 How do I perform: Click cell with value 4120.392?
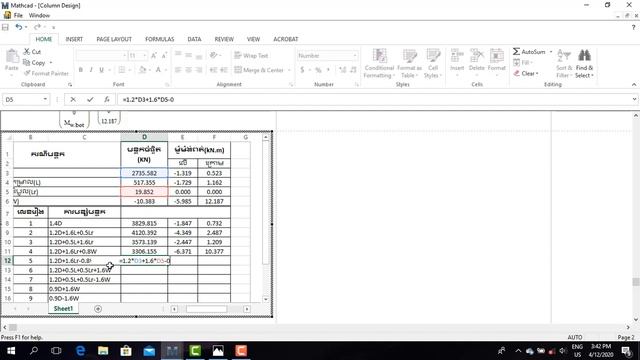[x=144, y=233]
